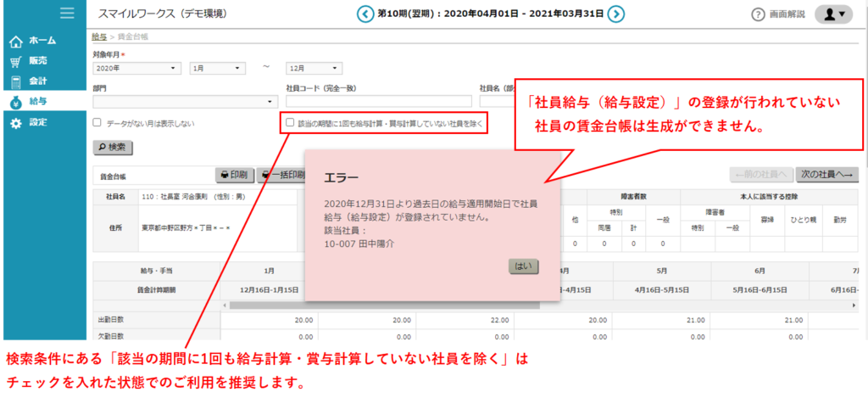Screen dimensions: 868x398
Task: Click the 22.00 attendance days value
Action: [x=499, y=321]
